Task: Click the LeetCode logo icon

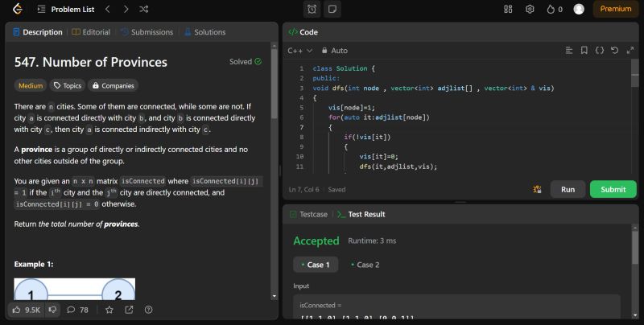Action: (x=17, y=10)
